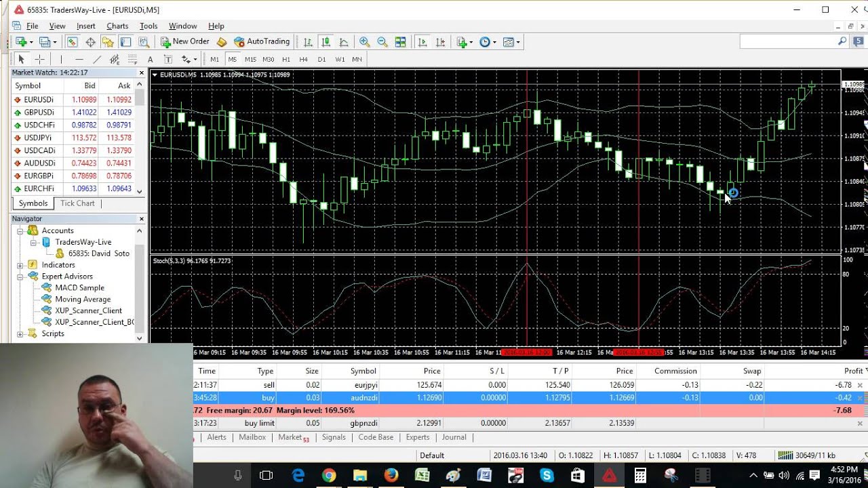Viewport: 868px width, 488px height.
Task: Open the arrows objects dropdown
Action: click(x=188, y=59)
